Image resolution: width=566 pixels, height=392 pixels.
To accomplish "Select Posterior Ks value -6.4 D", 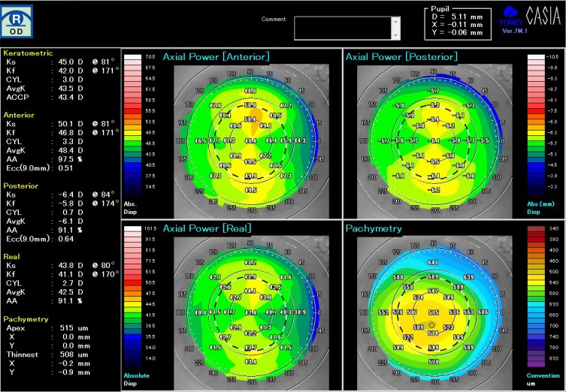I will pyautogui.click(x=71, y=194).
